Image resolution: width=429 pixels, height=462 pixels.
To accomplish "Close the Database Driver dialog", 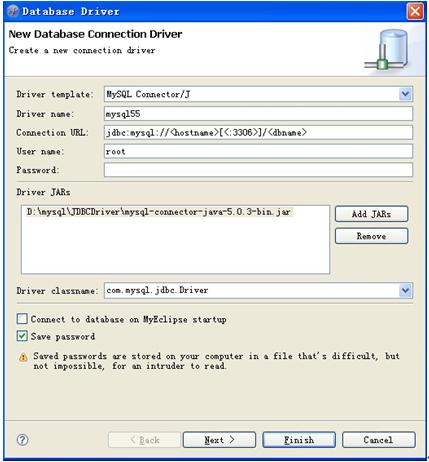I will click(x=415, y=12).
